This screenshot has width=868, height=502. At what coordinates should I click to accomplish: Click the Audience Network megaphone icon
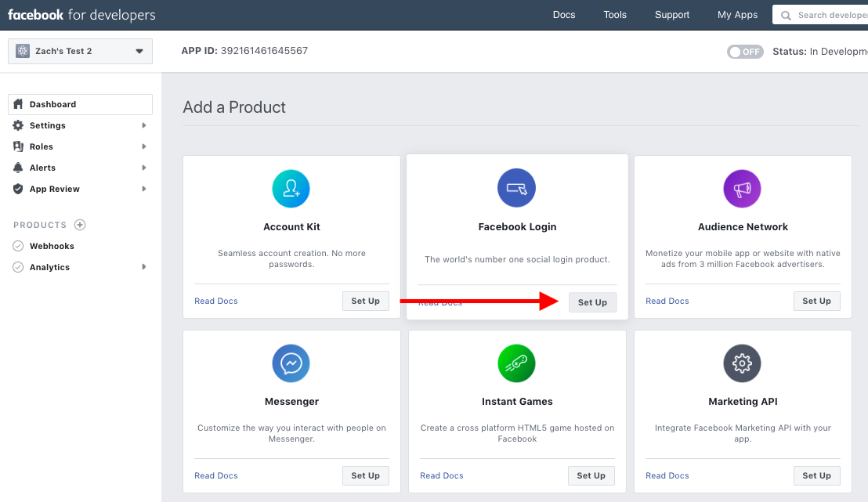[743, 189]
